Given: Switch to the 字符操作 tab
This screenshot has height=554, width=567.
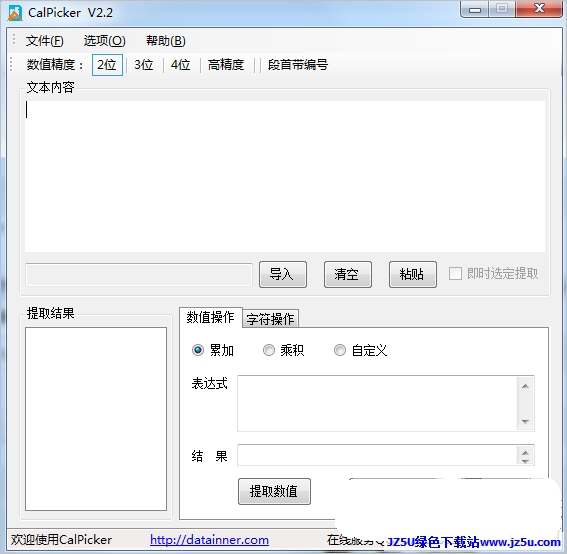Looking at the screenshot, I should point(270,319).
